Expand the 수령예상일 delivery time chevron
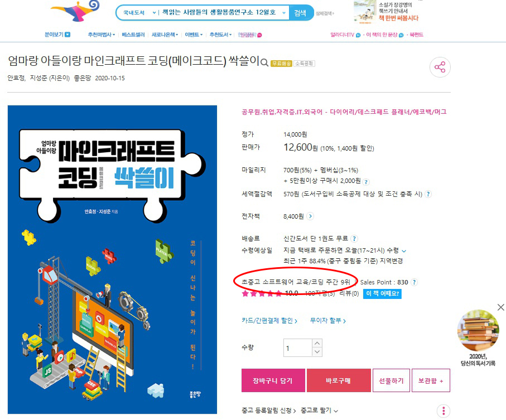The height and width of the screenshot is (420, 506). [x=404, y=251]
